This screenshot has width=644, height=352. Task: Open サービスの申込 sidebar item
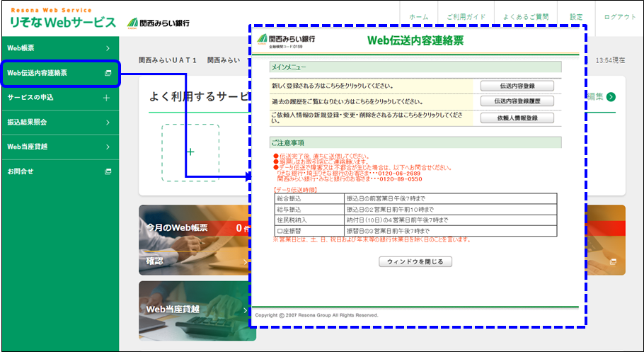[60, 98]
